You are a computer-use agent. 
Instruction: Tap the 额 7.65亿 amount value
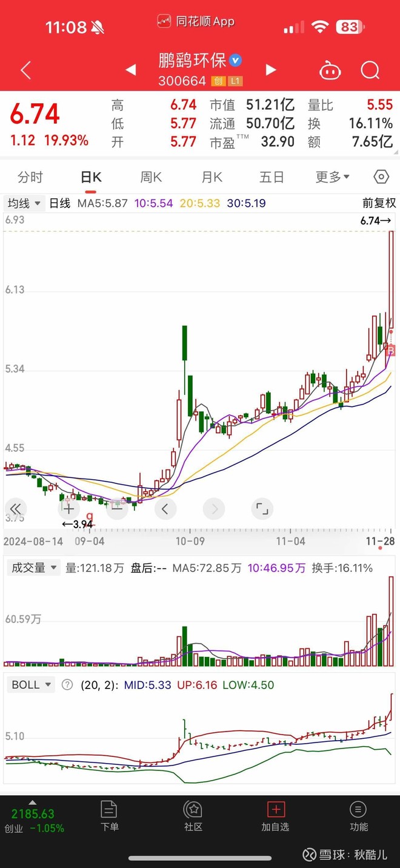373,142
